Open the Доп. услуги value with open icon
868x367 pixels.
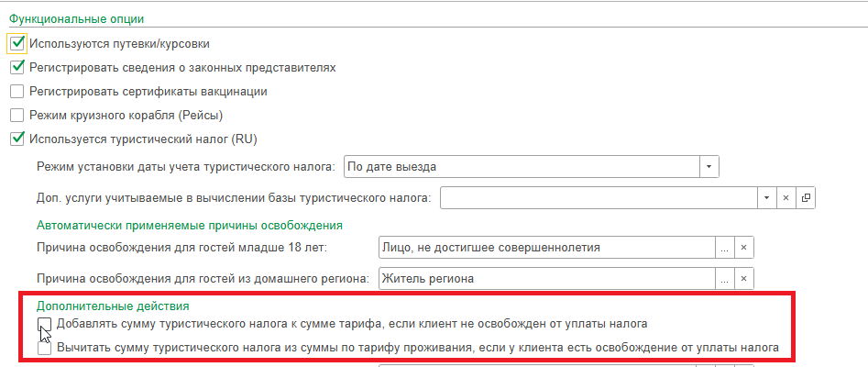(x=806, y=198)
